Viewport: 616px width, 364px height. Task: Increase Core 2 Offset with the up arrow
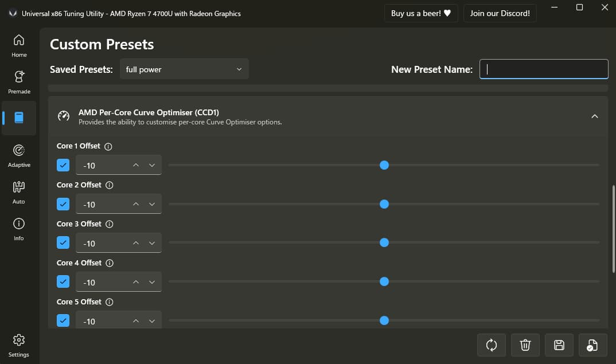pyautogui.click(x=136, y=204)
